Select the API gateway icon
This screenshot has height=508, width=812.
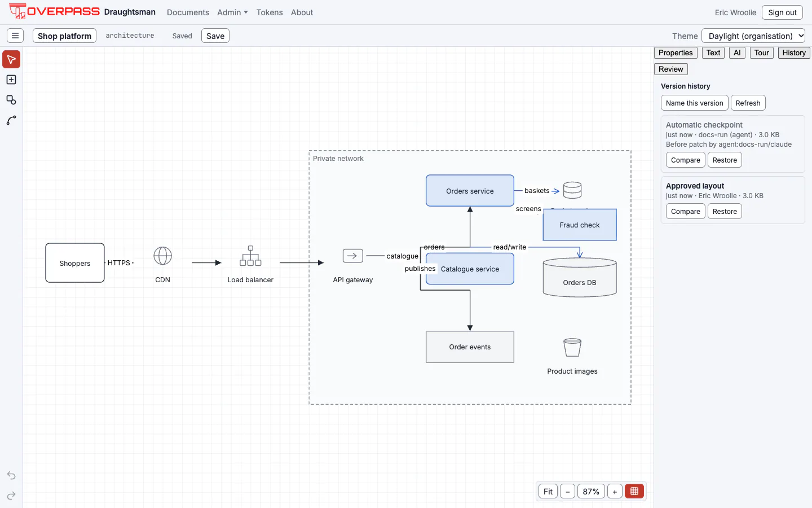[x=353, y=256]
